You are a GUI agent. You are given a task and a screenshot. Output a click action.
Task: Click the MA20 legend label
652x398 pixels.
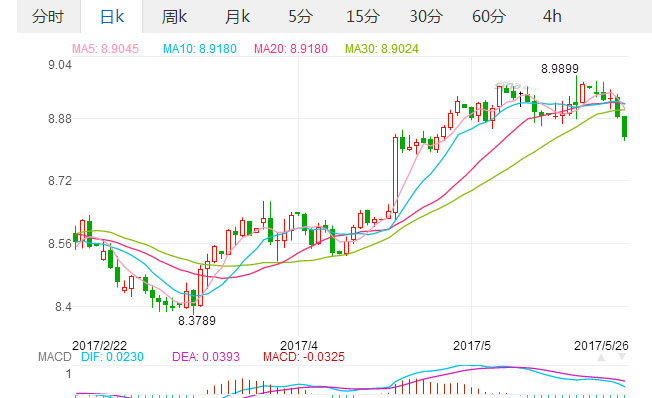click(x=291, y=49)
